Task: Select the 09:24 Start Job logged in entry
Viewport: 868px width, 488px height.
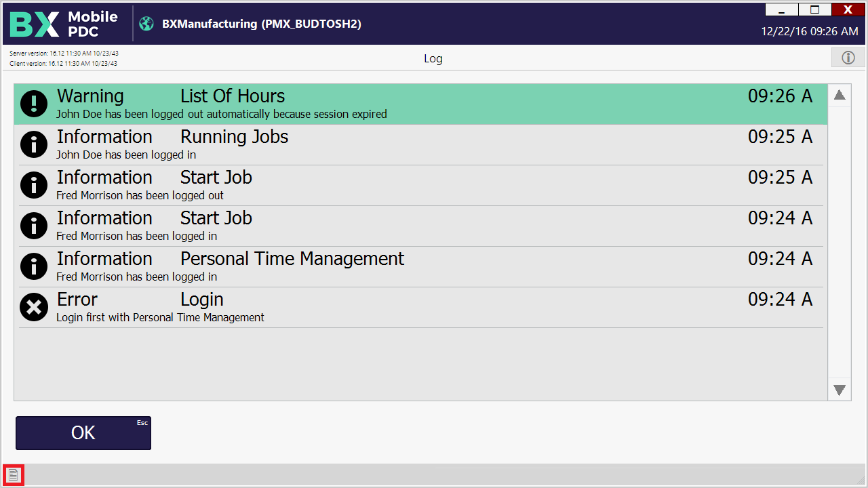Action: pos(420,226)
